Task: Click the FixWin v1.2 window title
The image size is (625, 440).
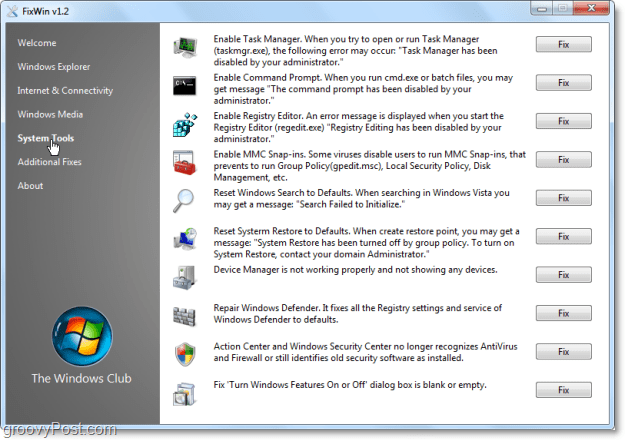Action: (x=45, y=11)
